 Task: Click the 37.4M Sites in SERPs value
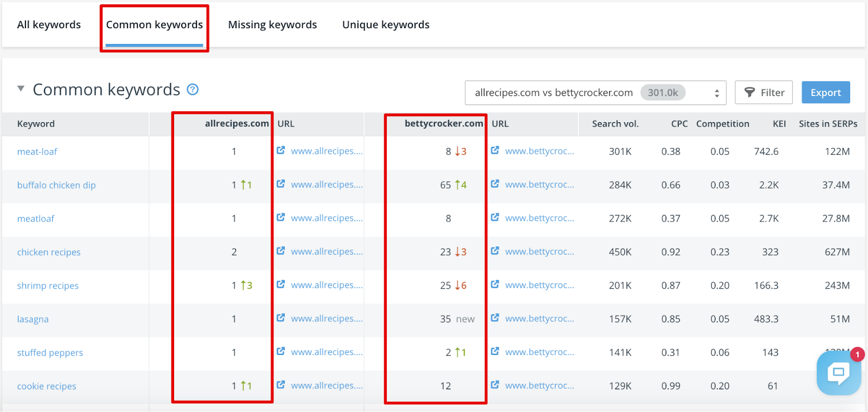click(x=835, y=186)
